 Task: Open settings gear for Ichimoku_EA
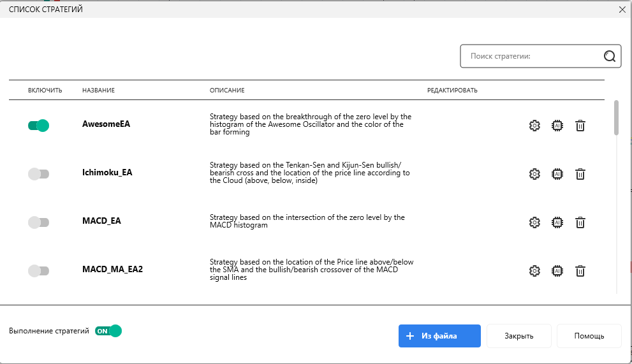534,174
